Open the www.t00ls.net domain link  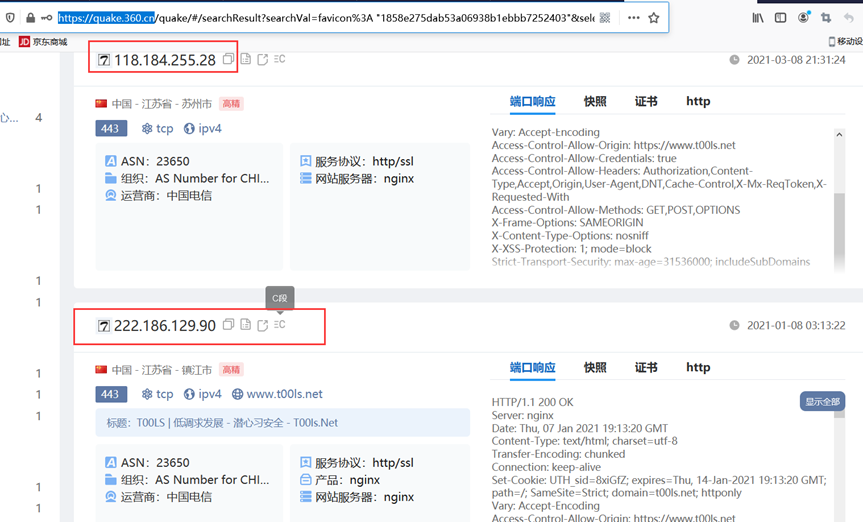pos(277,394)
